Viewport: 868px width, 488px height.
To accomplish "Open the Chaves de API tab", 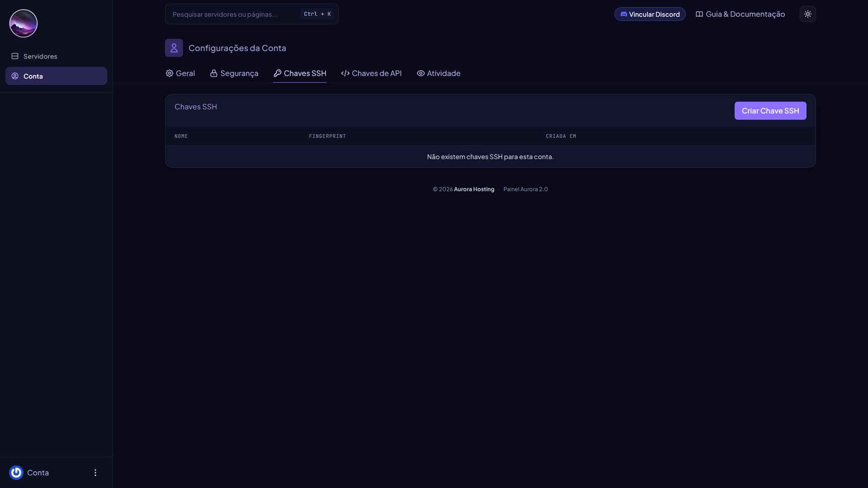I will point(371,74).
